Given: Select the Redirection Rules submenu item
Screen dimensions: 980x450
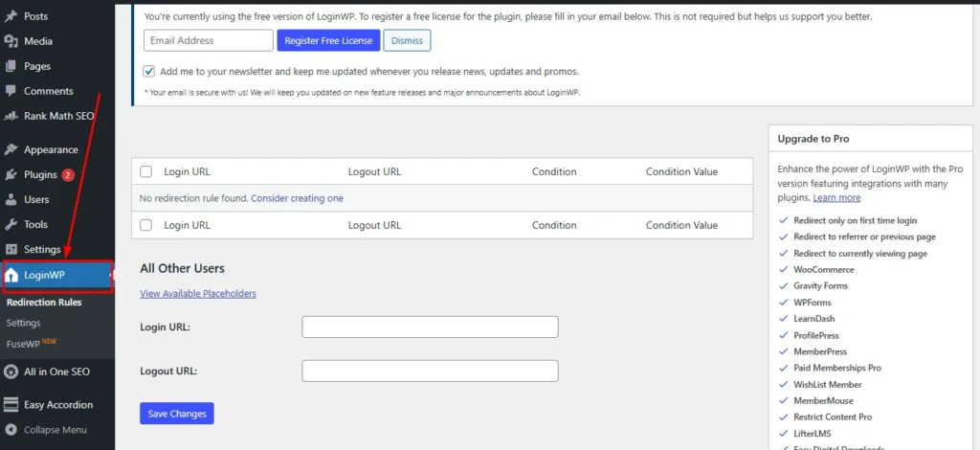Looking at the screenshot, I should point(44,303).
